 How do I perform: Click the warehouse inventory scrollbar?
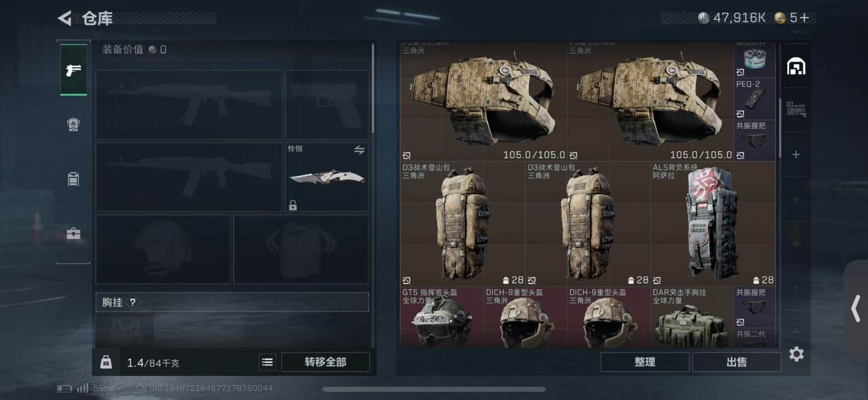tap(780, 127)
